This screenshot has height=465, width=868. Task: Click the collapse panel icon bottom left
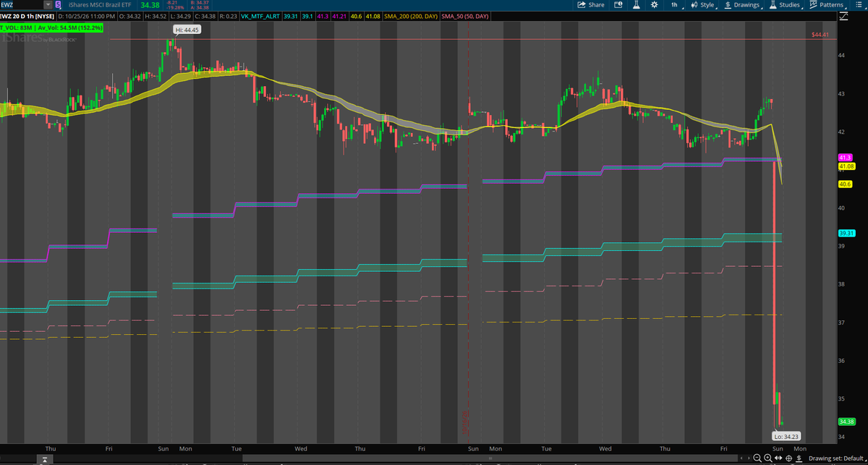click(x=45, y=460)
